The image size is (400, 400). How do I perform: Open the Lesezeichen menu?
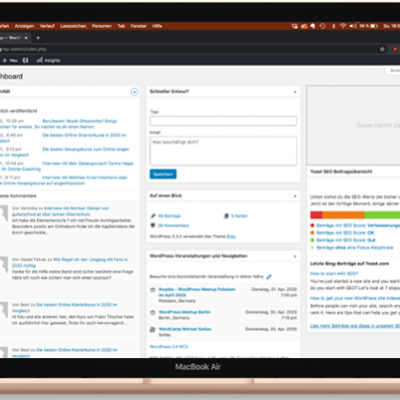click(73, 26)
